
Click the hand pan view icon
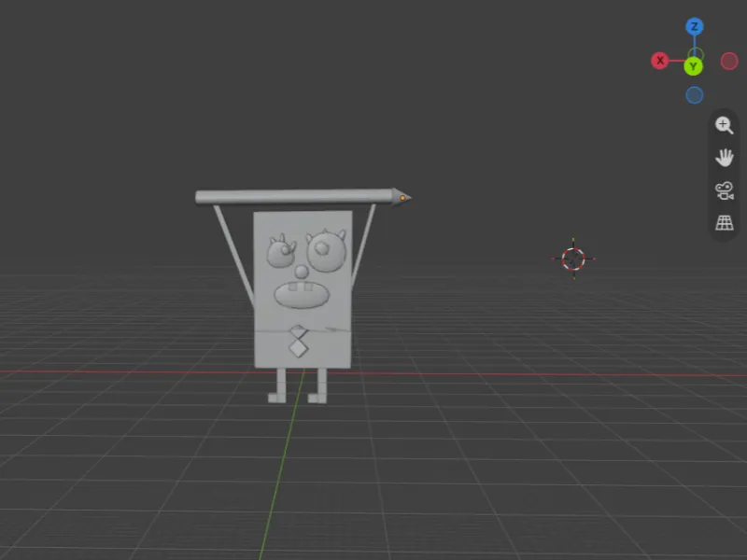point(725,158)
